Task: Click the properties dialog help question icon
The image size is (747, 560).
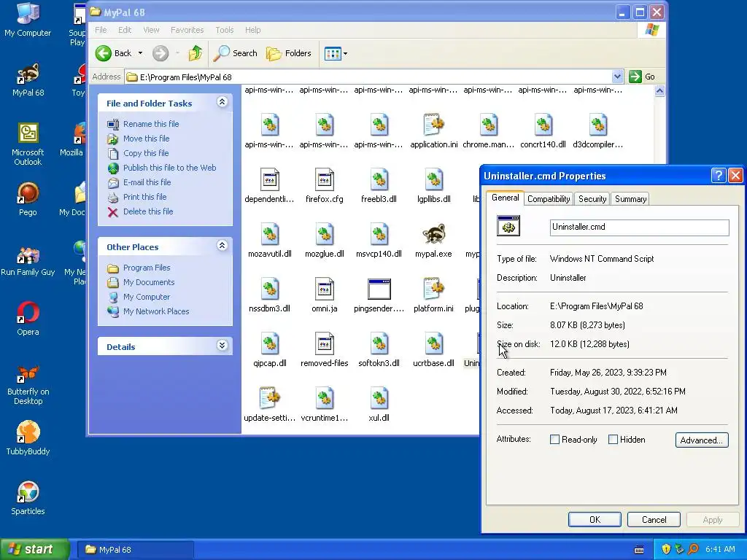Action: pyautogui.click(x=718, y=175)
